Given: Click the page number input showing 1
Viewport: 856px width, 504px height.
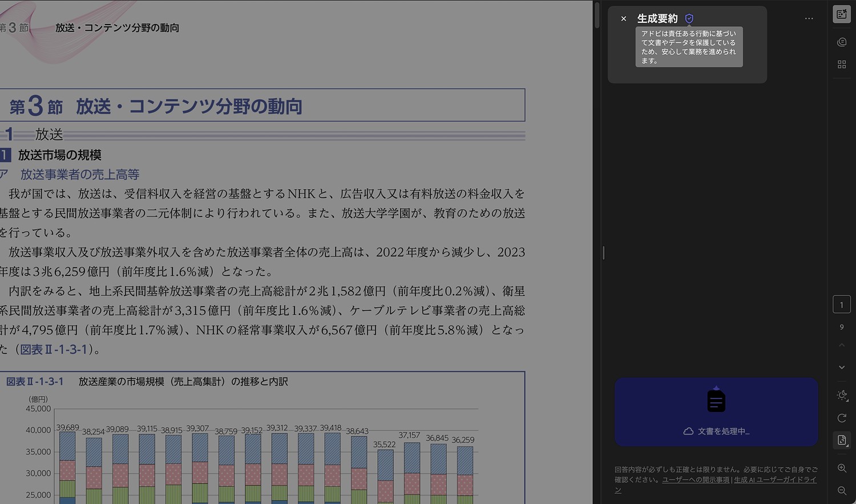Looking at the screenshot, I should tap(842, 304).
